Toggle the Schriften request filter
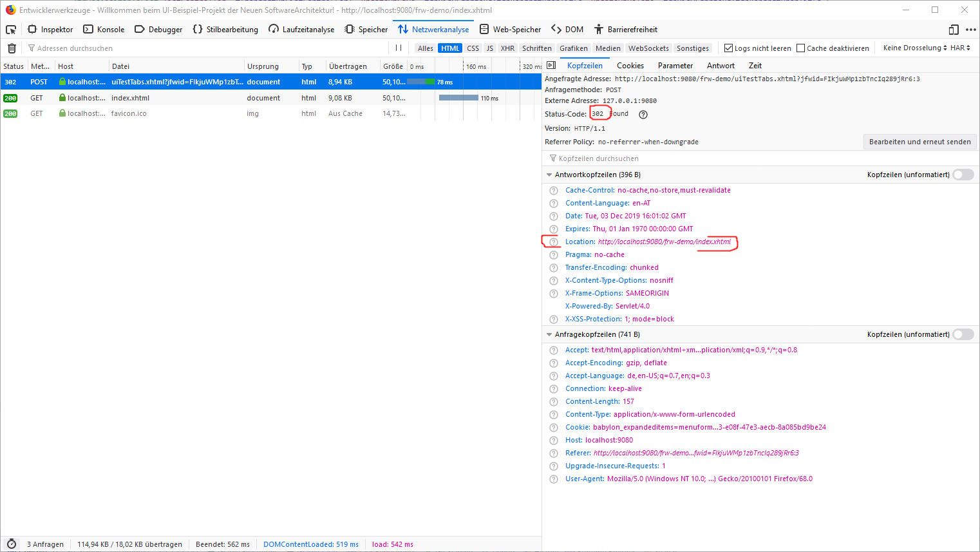Screen dimensions: 980x552 537,48
